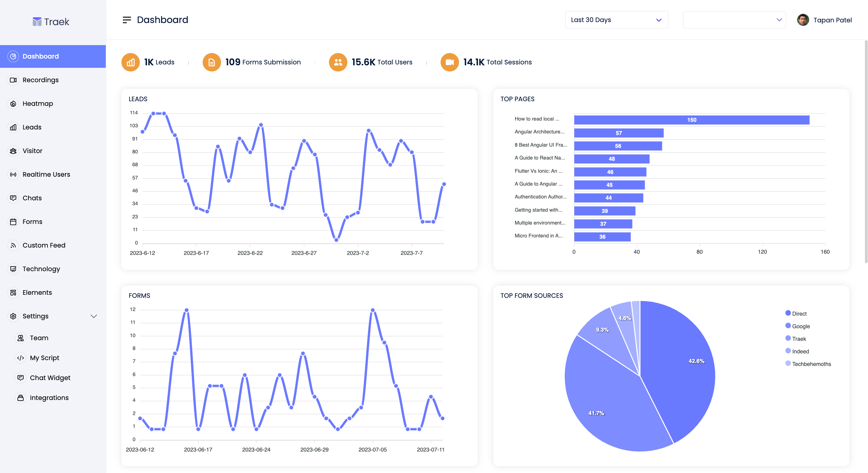
Task: Click the Technology panel icon
Action: pyautogui.click(x=13, y=269)
